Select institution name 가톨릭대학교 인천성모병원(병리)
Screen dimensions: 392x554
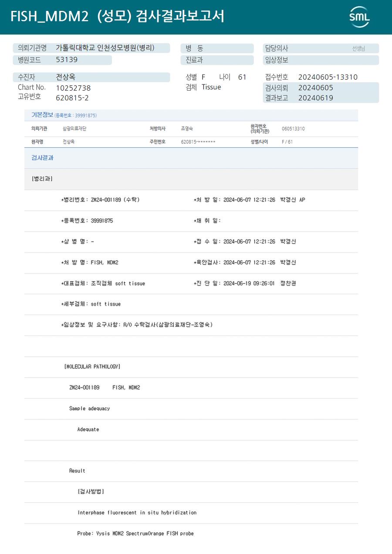(105, 48)
